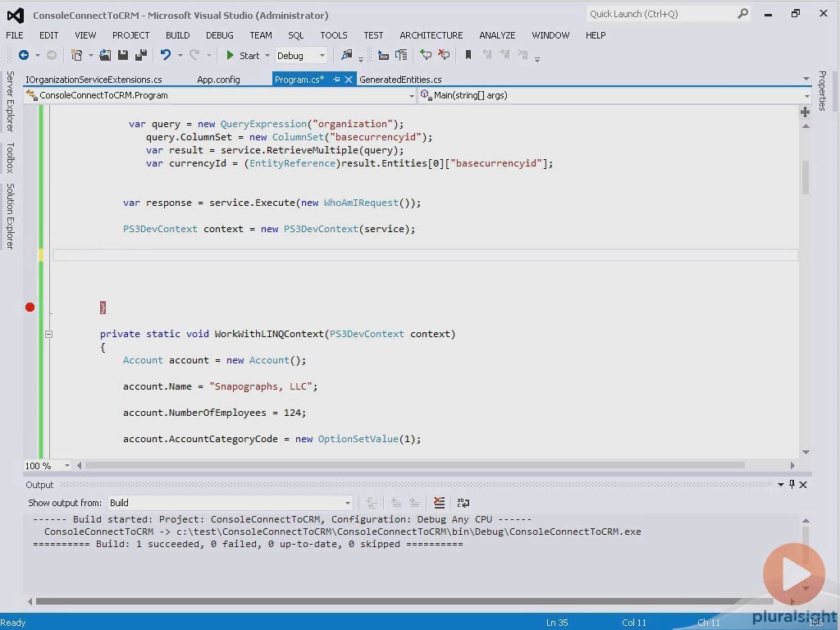Screen dimensions: 840x630
Task: Switch to GeneratedEntities.cs tab
Action: 400,80
